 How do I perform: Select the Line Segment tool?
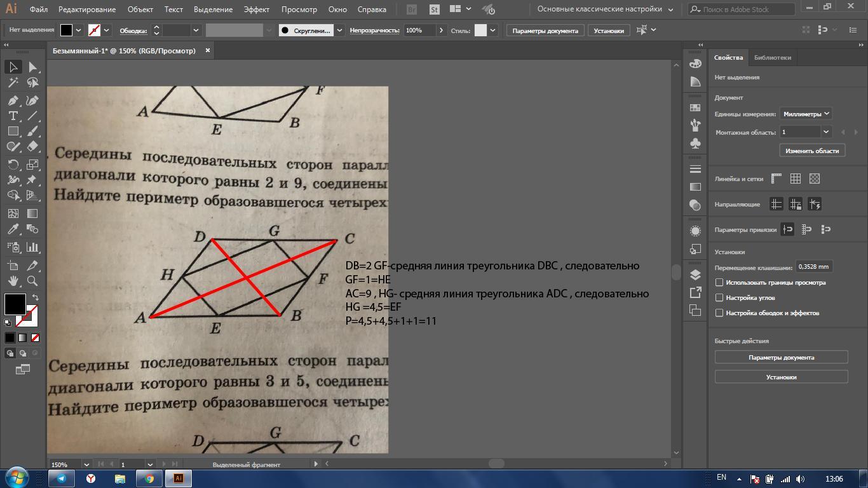point(32,116)
